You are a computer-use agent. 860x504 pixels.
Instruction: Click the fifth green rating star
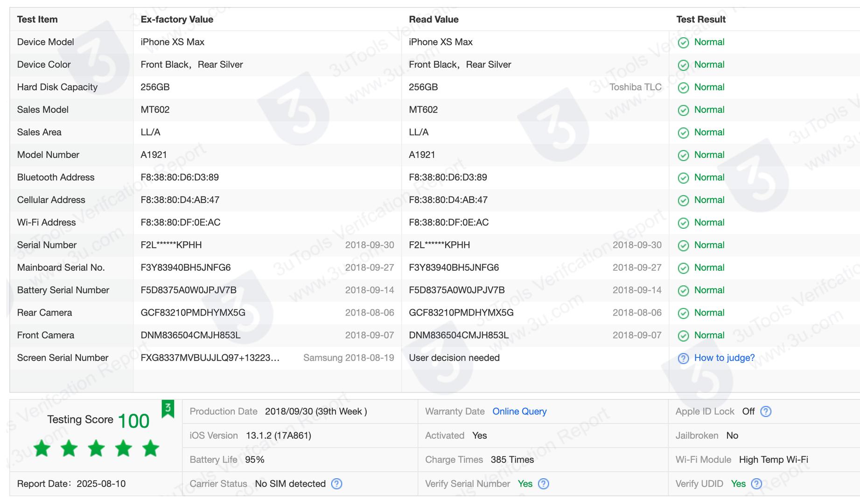(151, 448)
